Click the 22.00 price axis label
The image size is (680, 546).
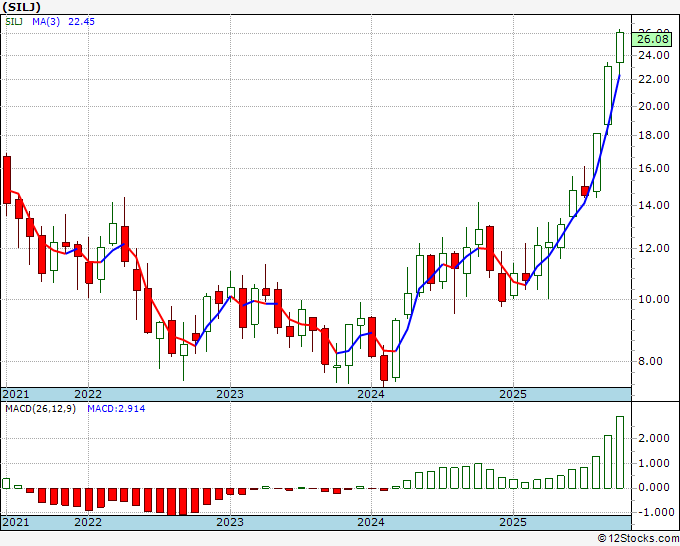pyautogui.click(x=654, y=79)
